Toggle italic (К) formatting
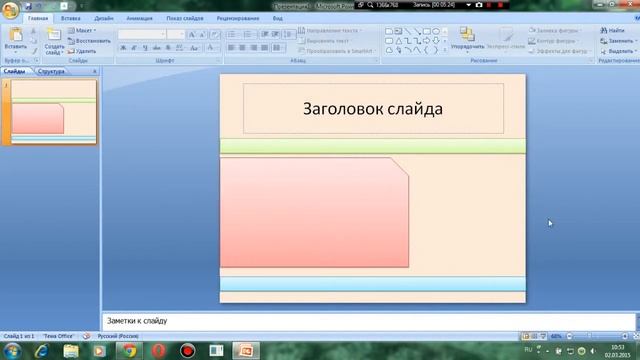This screenshot has width=640, height=360. point(134,48)
